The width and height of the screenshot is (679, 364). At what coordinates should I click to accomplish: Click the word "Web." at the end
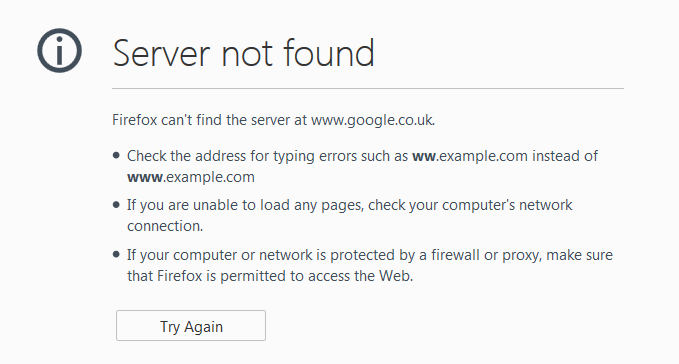tap(396, 276)
